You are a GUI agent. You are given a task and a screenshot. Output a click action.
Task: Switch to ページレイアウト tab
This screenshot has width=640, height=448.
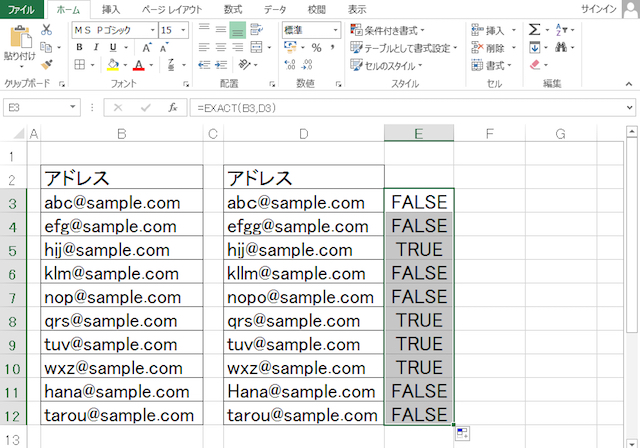(x=172, y=9)
